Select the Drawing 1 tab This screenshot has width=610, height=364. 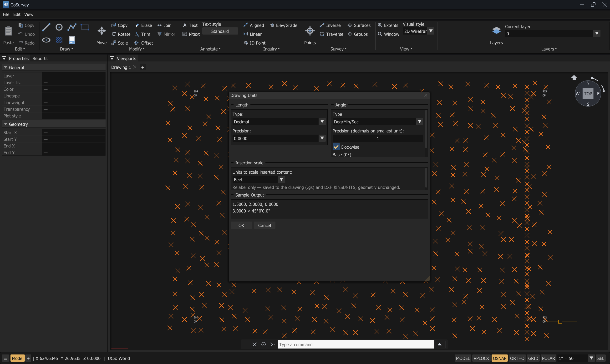click(x=121, y=67)
